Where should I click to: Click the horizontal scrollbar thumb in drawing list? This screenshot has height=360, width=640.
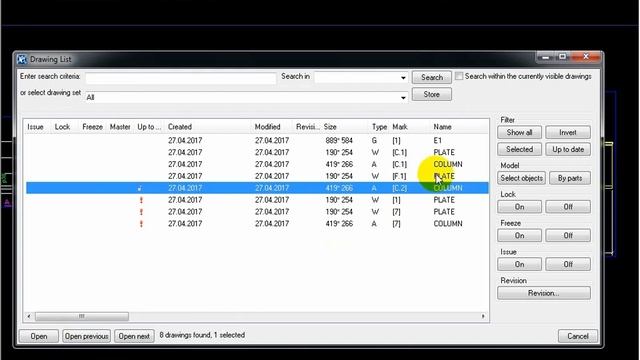click(x=82, y=316)
